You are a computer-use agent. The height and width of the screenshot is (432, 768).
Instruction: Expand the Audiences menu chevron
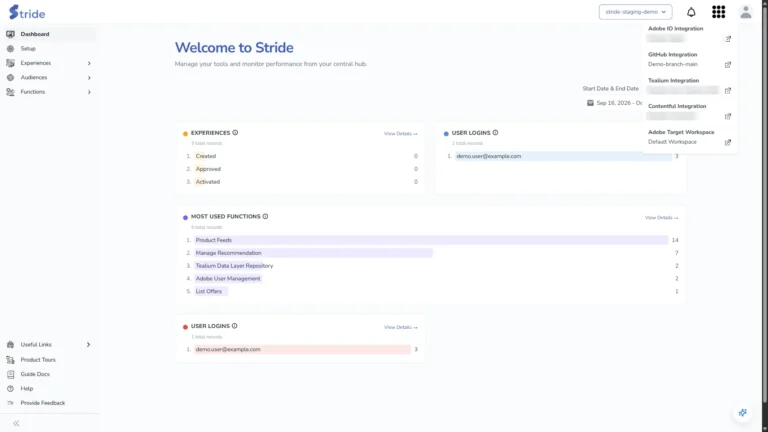(x=89, y=78)
